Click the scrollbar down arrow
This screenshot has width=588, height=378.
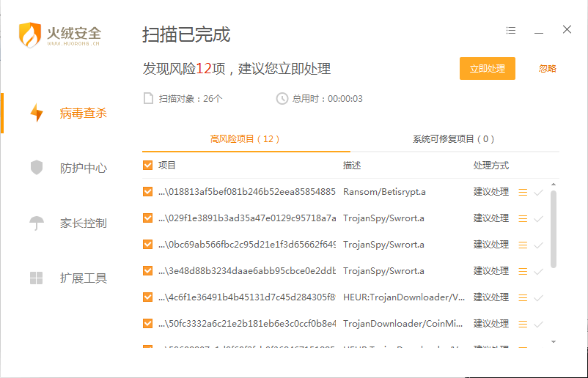pos(554,341)
